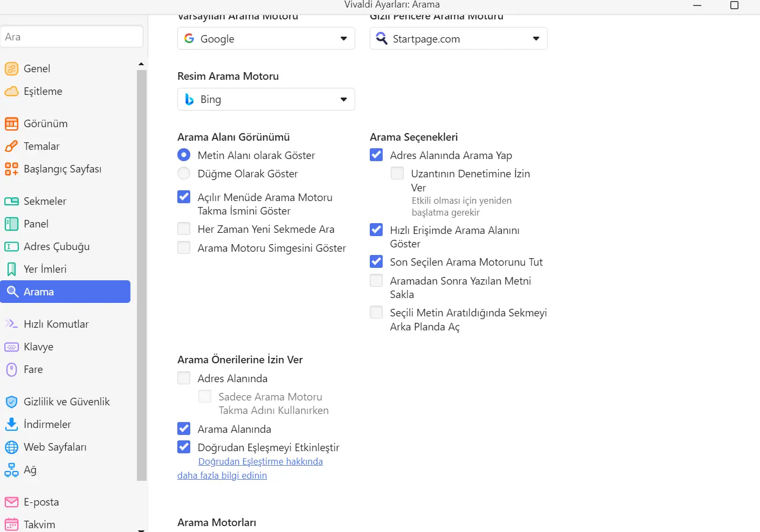This screenshot has height=532, width=760.
Task: Open Genel settings section
Action: point(65,69)
